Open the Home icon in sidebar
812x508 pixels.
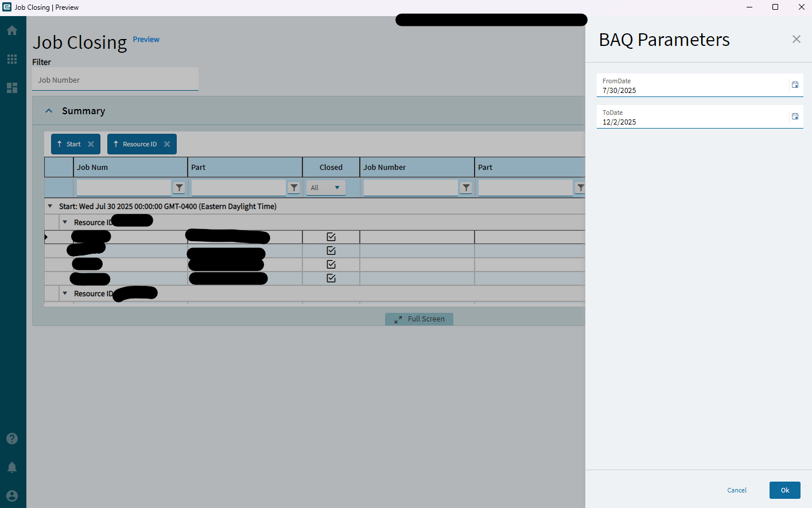pos(12,30)
